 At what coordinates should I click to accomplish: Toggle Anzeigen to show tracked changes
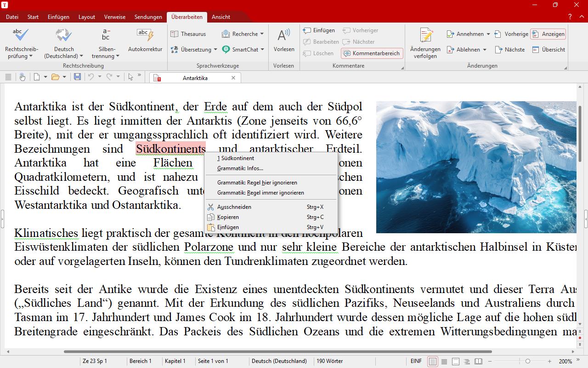(x=548, y=34)
